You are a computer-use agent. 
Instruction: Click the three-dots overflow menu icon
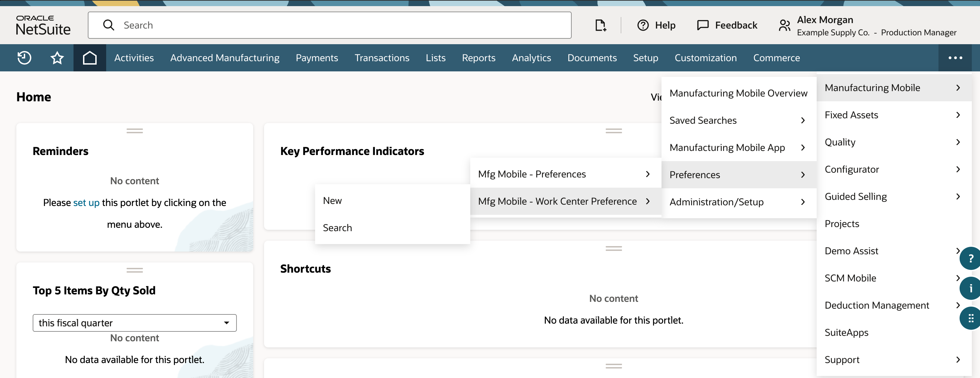[x=955, y=58]
